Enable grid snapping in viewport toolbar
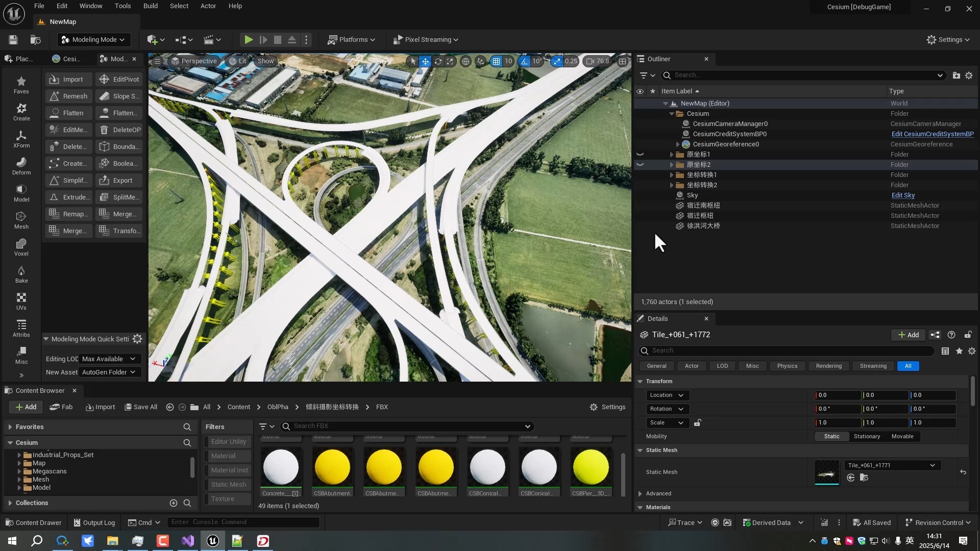Screen dimensions: 980x551 coord(496,61)
